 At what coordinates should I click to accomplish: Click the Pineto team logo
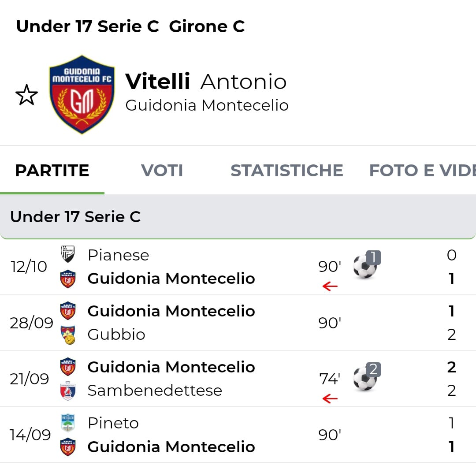pos(67,423)
